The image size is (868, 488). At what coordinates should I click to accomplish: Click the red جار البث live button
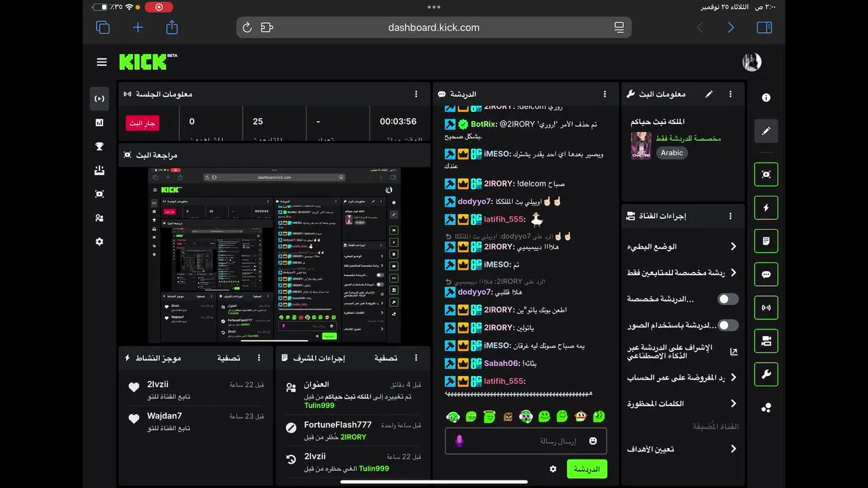[142, 123]
